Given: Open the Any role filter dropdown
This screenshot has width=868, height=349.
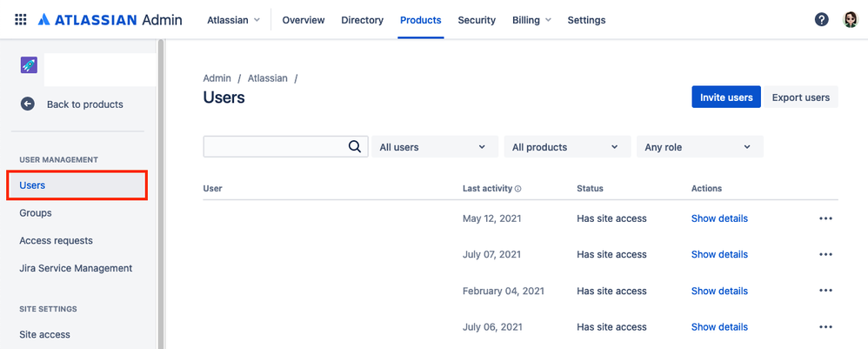Looking at the screenshot, I should (699, 147).
